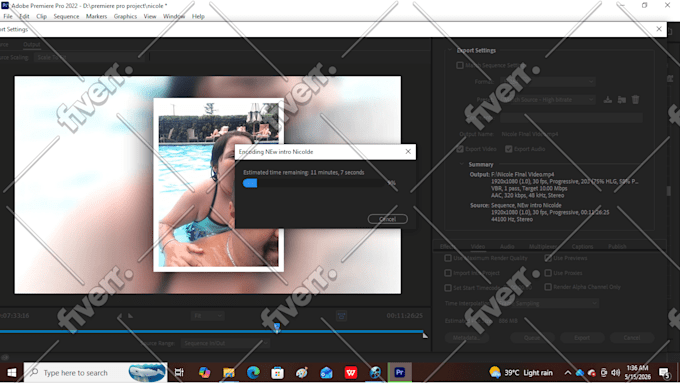Collapse the Summary section
Image resolution: width=680 pixels, height=383 pixels.
(x=462, y=165)
